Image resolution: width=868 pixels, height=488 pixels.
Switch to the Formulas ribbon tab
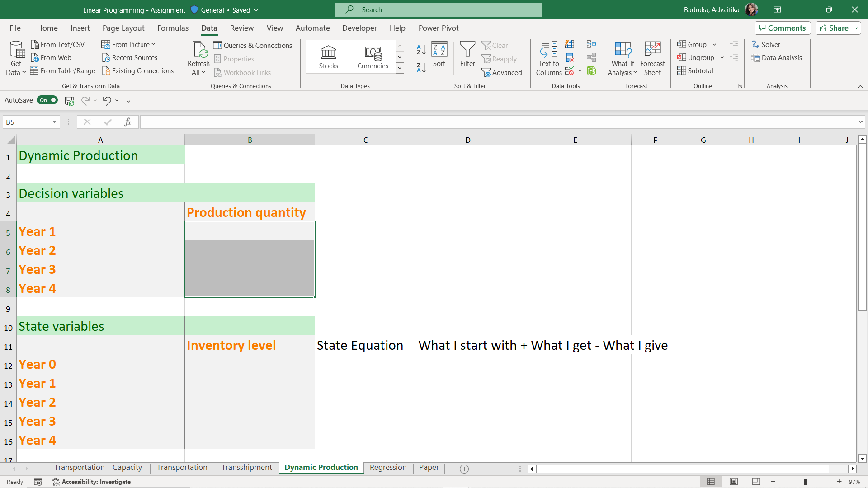click(x=173, y=28)
